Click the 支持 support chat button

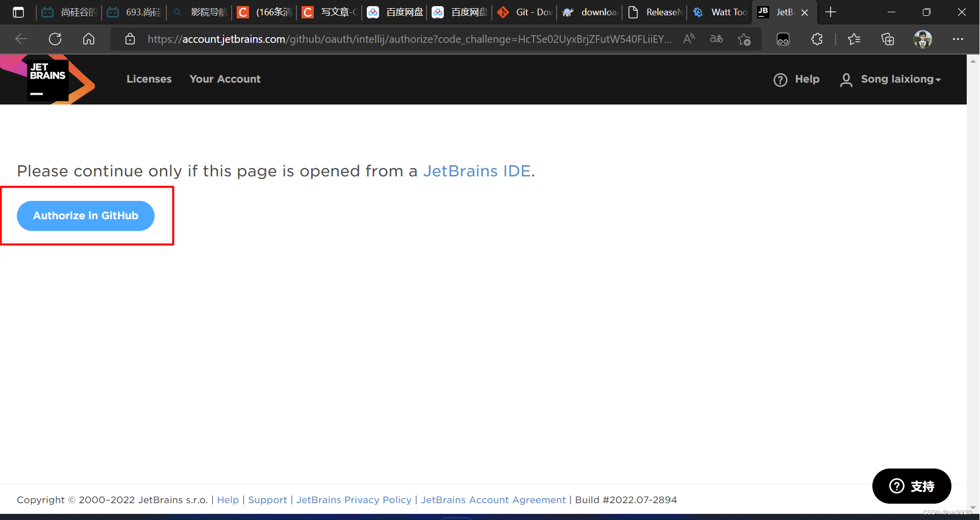912,486
